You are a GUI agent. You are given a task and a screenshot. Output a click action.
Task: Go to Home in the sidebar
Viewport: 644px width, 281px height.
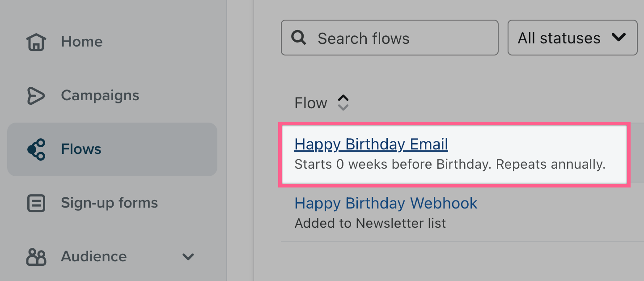tap(82, 42)
